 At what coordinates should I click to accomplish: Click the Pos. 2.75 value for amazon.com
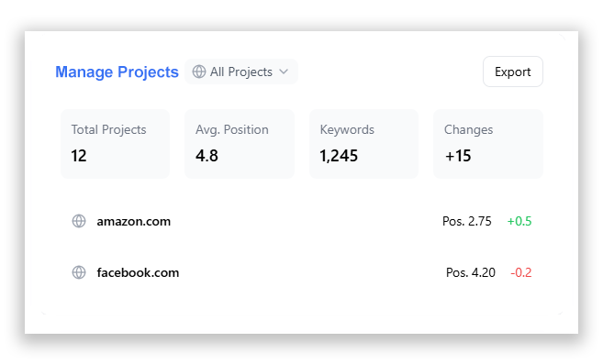point(467,221)
